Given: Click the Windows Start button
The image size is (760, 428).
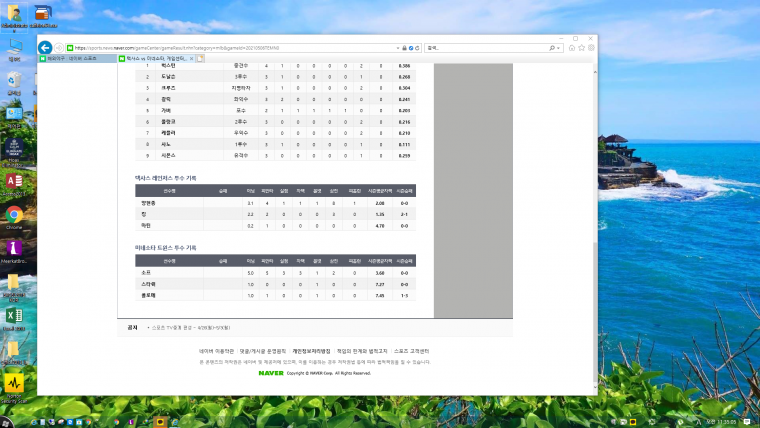Looking at the screenshot, I should coord(5,423).
